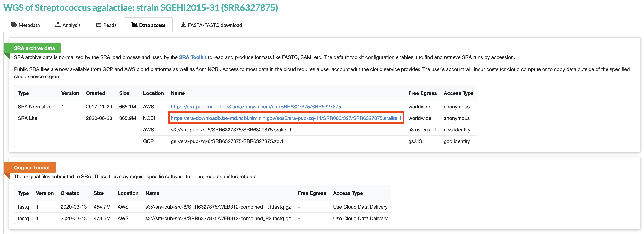Click the Analysis hierarchy icon

pos(58,25)
